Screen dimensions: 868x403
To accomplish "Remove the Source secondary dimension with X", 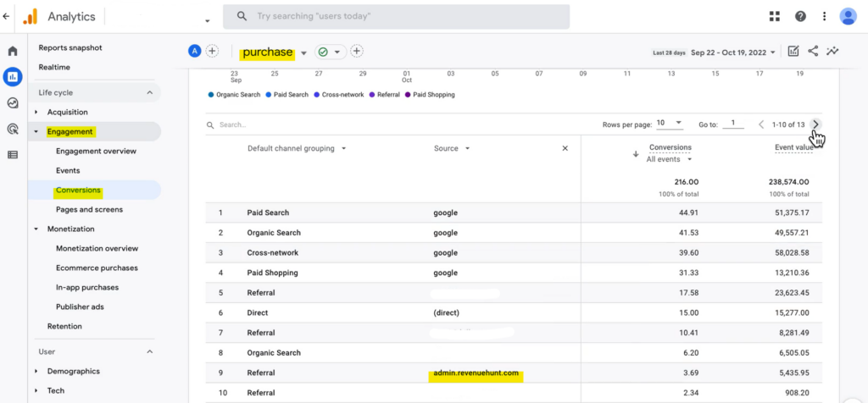I will (565, 148).
